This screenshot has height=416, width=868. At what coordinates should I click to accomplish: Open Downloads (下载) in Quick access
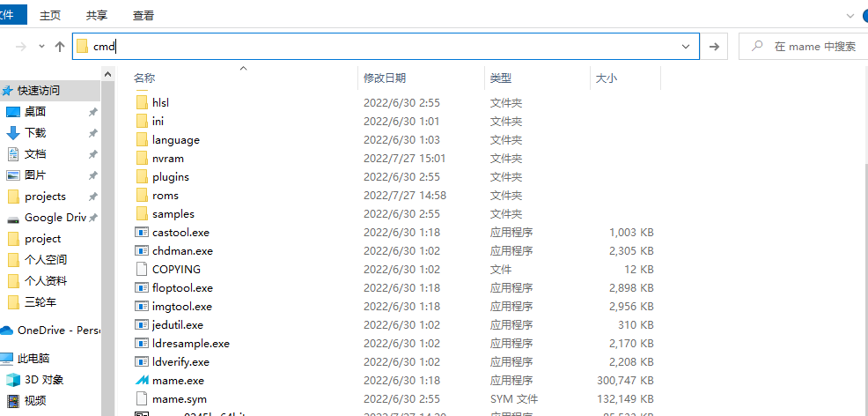tap(35, 133)
